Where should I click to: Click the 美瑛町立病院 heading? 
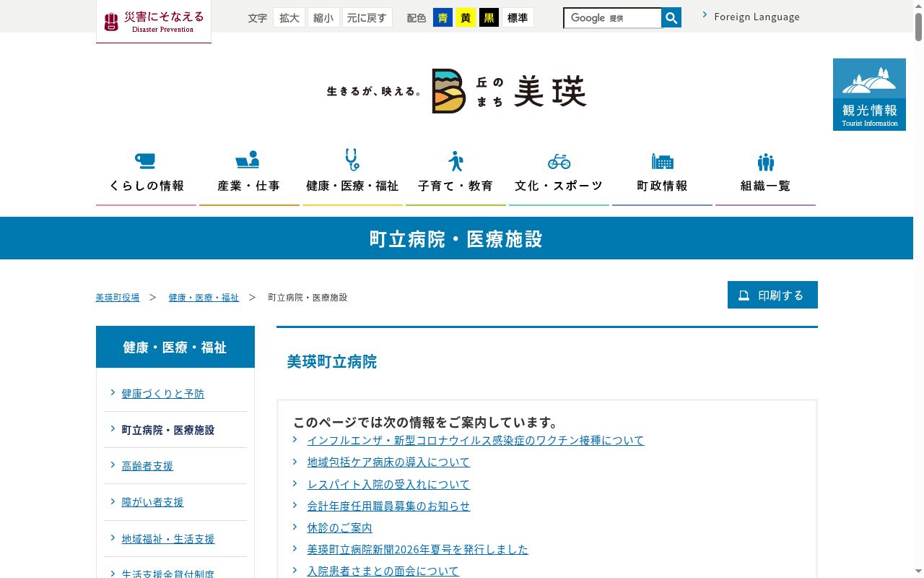[332, 362]
